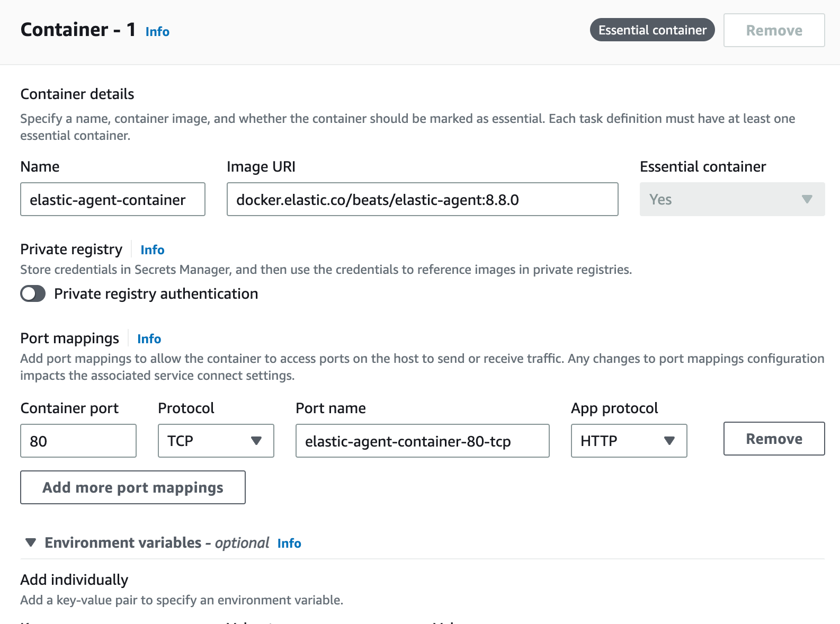840x624 pixels.
Task: Enable the Private registry authentication switch
Action: tap(33, 294)
